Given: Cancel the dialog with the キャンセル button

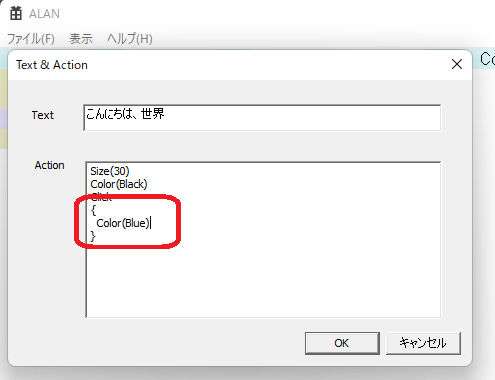Looking at the screenshot, I should pyautogui.click(x=423, y=343).
